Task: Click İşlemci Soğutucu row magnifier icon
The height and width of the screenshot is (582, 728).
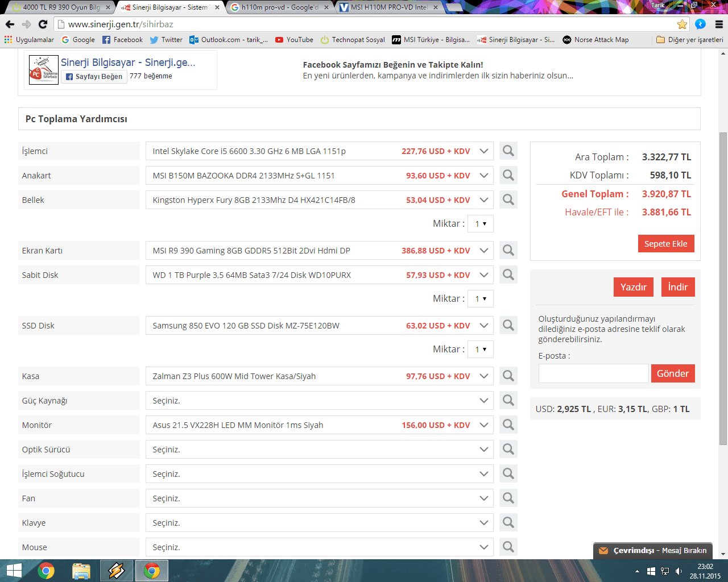Action: [508, 473]
